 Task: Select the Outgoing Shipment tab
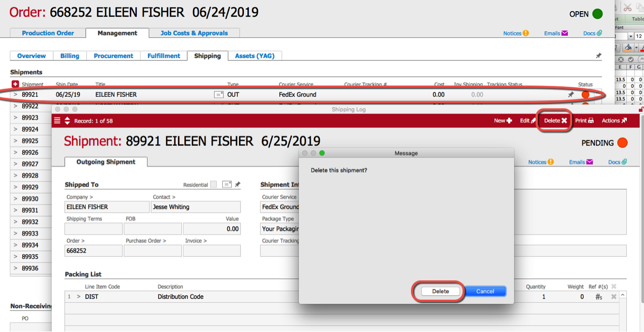pos(106,162)
